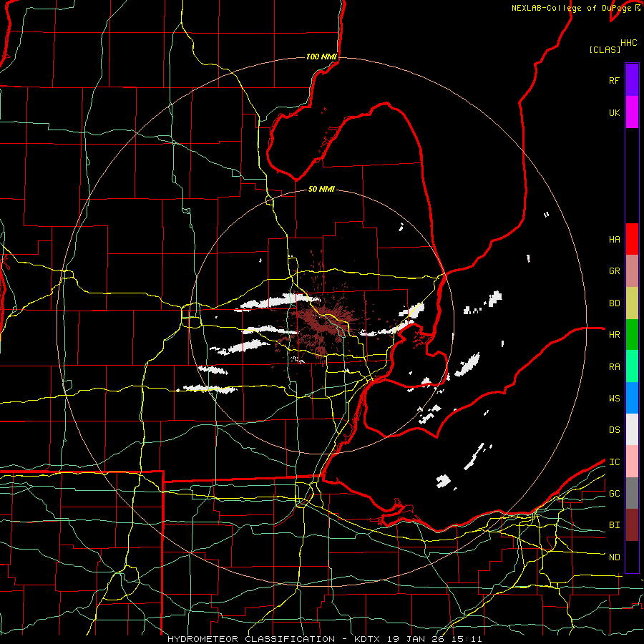
Task: Click the GR salmon legend swatch
Action: 632,271
